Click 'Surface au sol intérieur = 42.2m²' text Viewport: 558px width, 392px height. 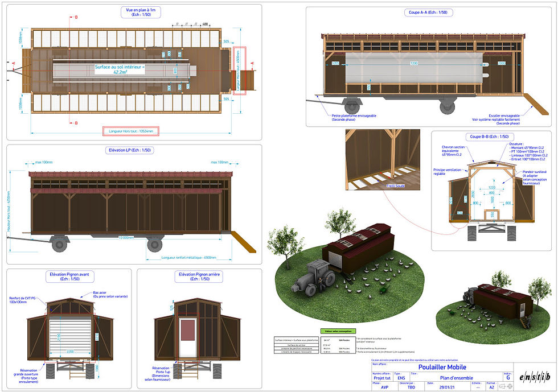click(120, 69)
